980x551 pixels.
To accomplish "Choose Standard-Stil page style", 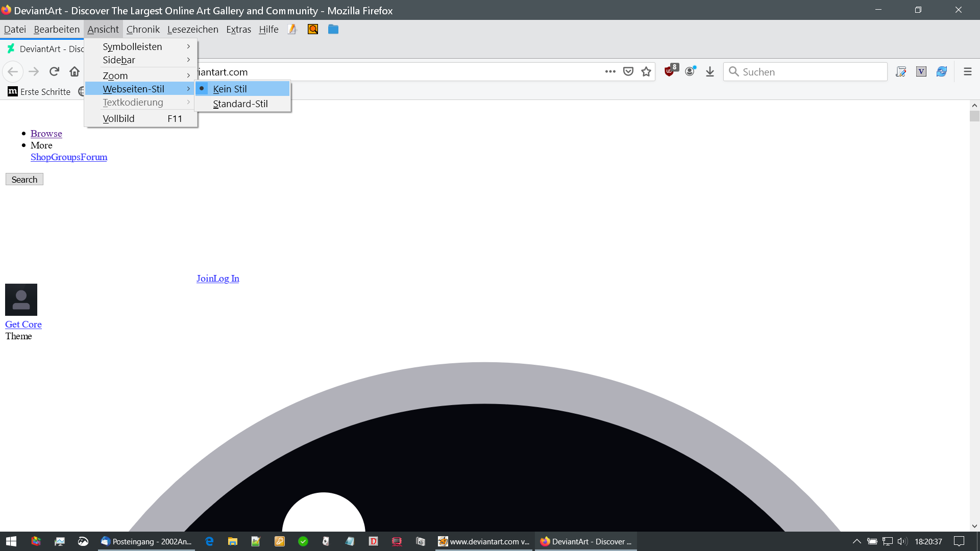I will coord(240,104).
